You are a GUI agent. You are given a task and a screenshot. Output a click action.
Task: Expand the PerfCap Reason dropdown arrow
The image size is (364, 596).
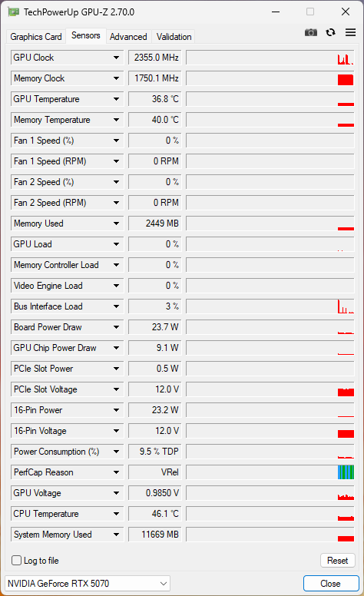(116, 472)
